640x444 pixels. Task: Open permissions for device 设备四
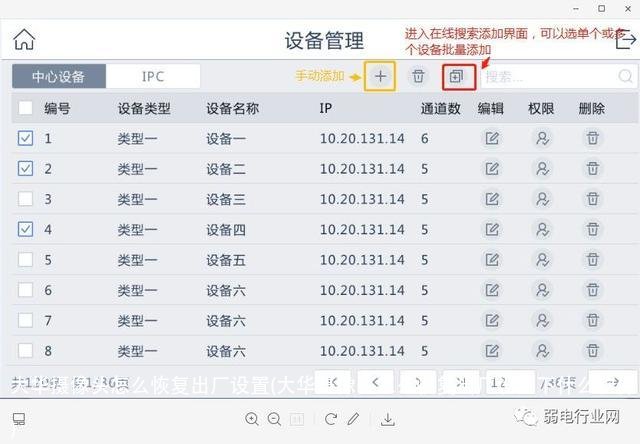542,229
